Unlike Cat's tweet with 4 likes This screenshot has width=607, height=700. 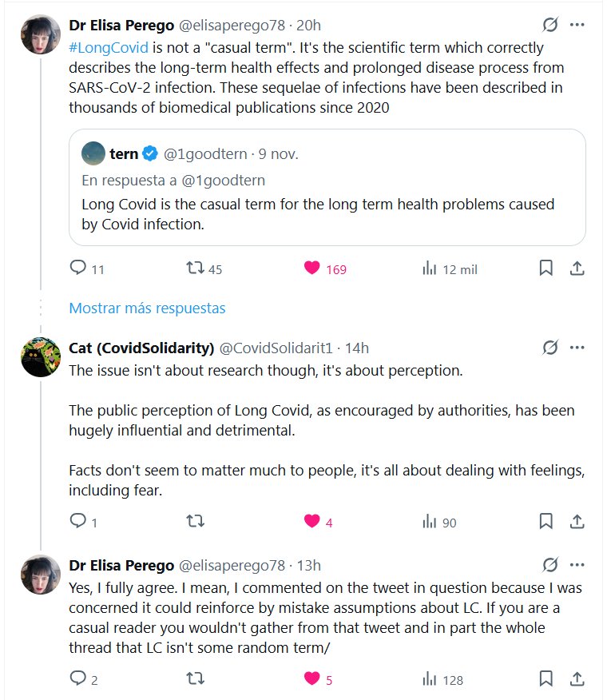coord(312,521)
